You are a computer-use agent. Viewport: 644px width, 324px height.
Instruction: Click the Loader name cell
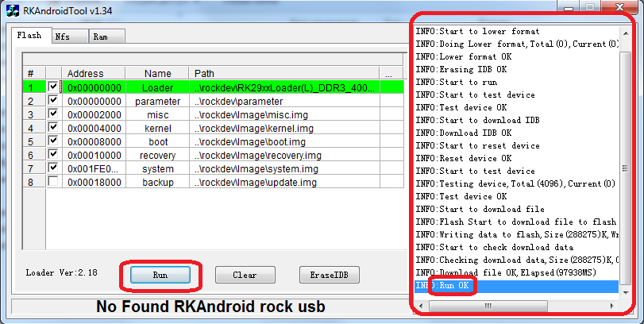pyautogui.click(x=157, y=87)
